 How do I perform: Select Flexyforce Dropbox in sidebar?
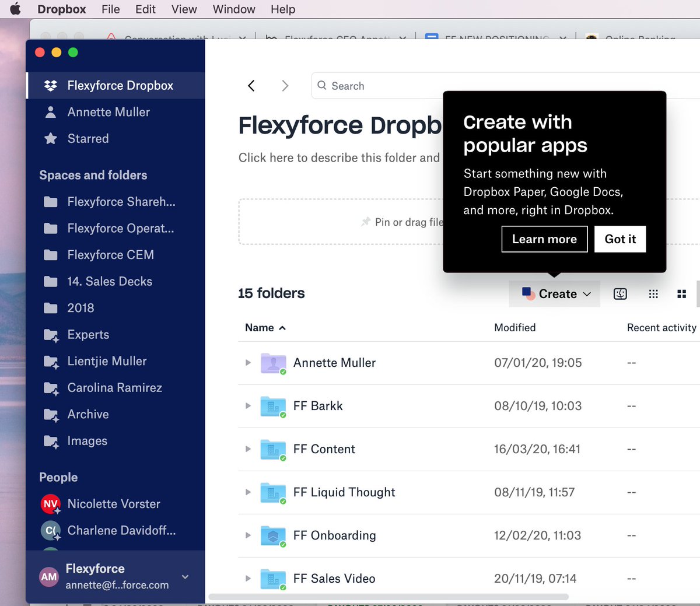click(x=116, y=85)
